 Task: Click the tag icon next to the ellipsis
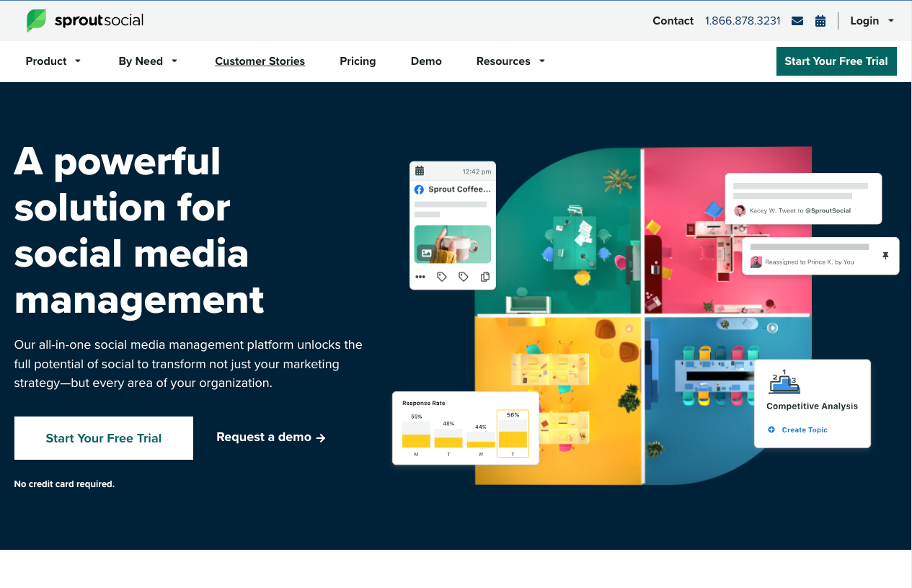click(442, 277)
